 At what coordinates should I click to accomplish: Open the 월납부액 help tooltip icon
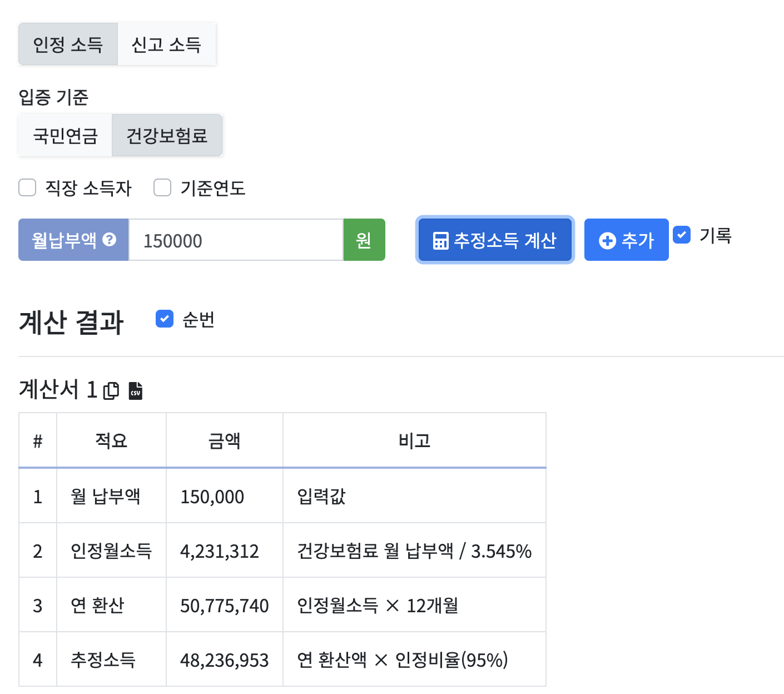(x=111, y=240)
